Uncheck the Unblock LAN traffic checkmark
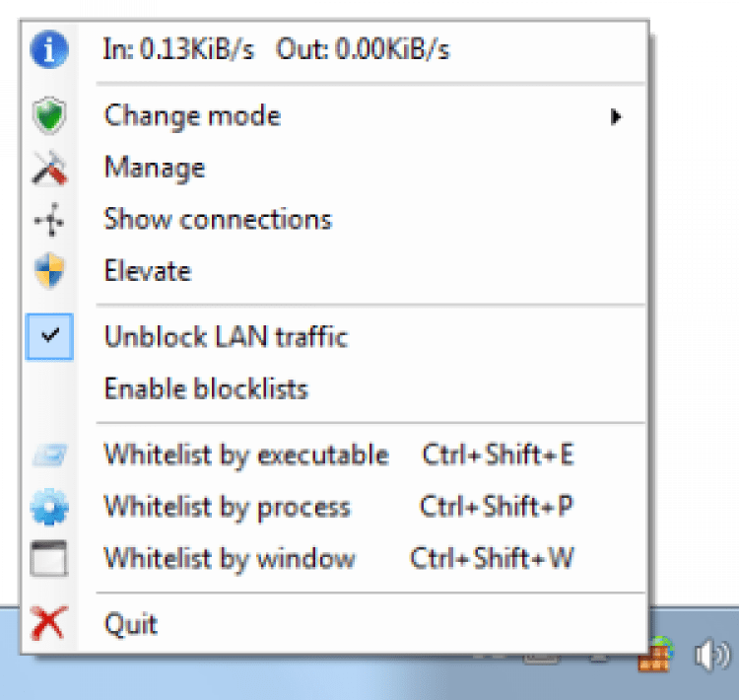This screenshot has height=700, width=739. coord(48,336)
